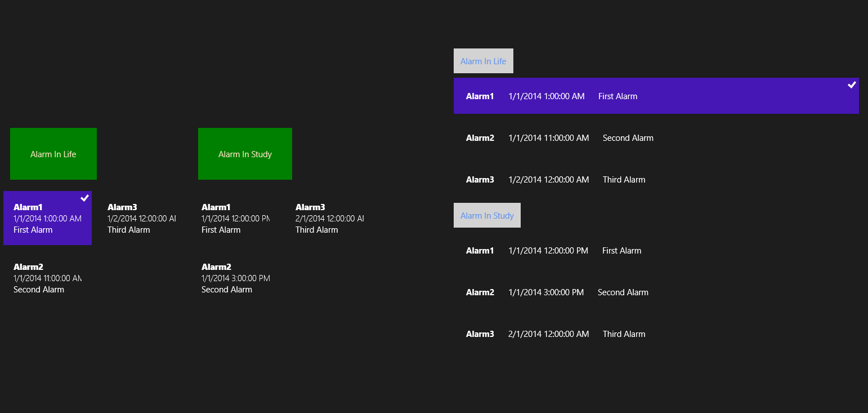Click the gray Alarm In Study list header
Screen dimensions: 868x413
point(487,215)
